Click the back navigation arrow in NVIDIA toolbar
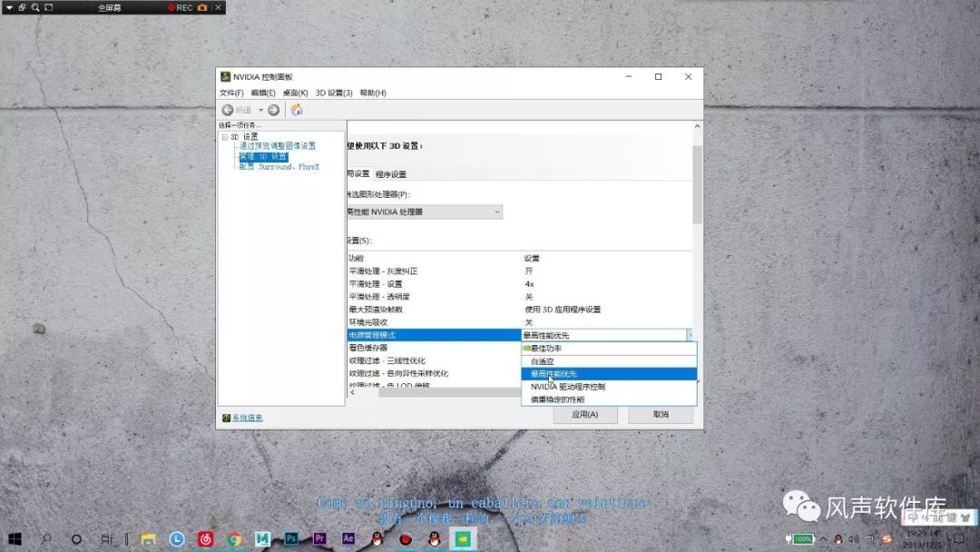The height and width of the screenshot is (552, 980). [x=227, y=110]
